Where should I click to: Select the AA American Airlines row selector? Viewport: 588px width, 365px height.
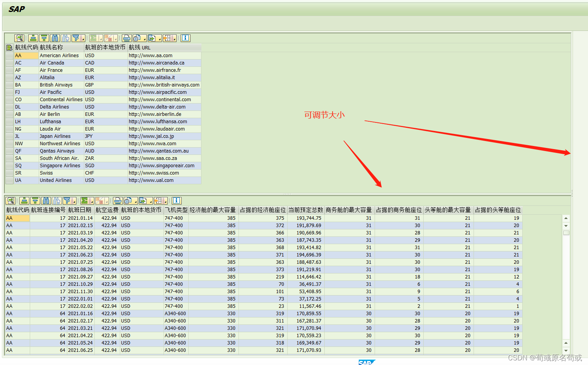coord(9,55)
